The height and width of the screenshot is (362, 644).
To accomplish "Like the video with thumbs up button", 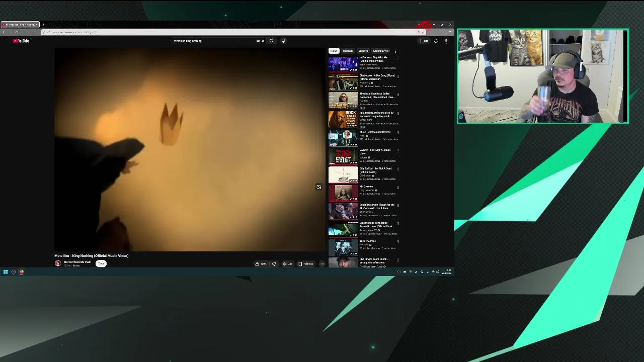I will (261, 263).
